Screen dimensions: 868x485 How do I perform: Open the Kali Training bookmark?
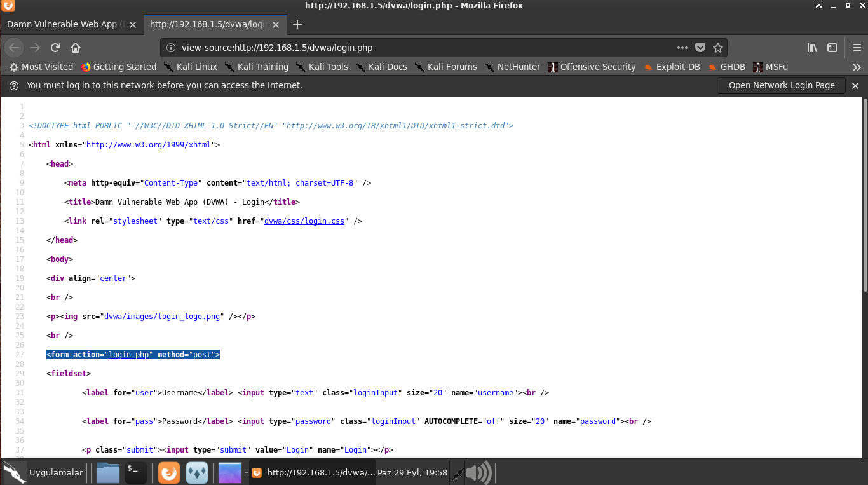256,67
